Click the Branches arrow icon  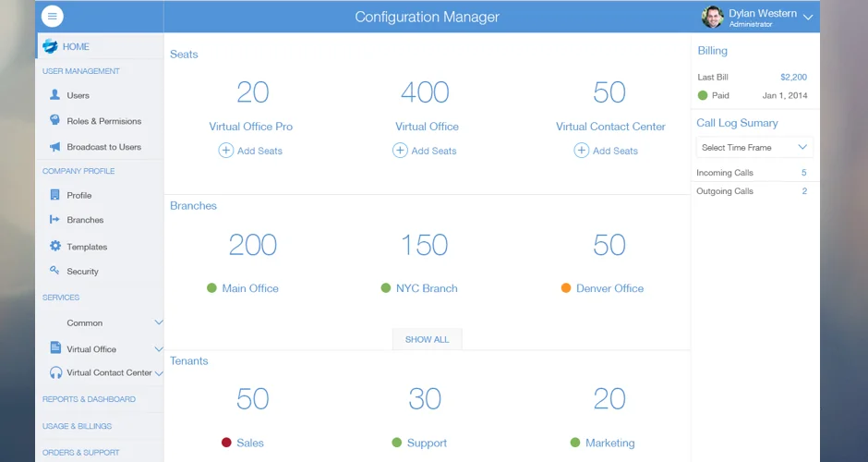pyautogui.click(x=54, y=219)
